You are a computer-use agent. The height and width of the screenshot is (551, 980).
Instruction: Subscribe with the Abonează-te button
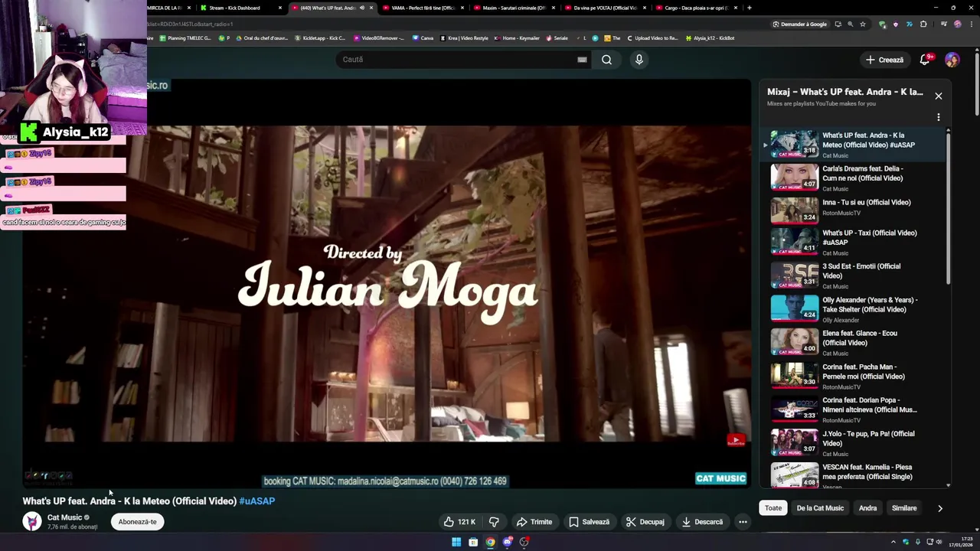(x=137, y=522)
